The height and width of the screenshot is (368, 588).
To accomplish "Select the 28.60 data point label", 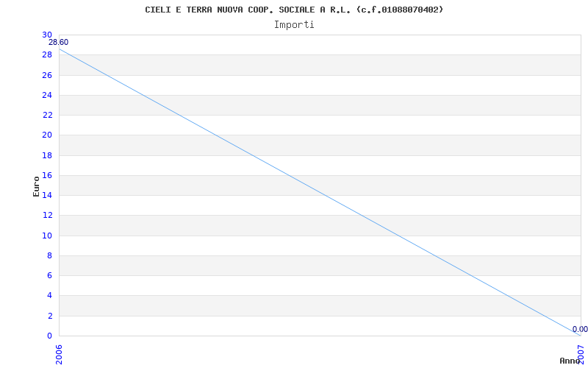I will [58, 43].
